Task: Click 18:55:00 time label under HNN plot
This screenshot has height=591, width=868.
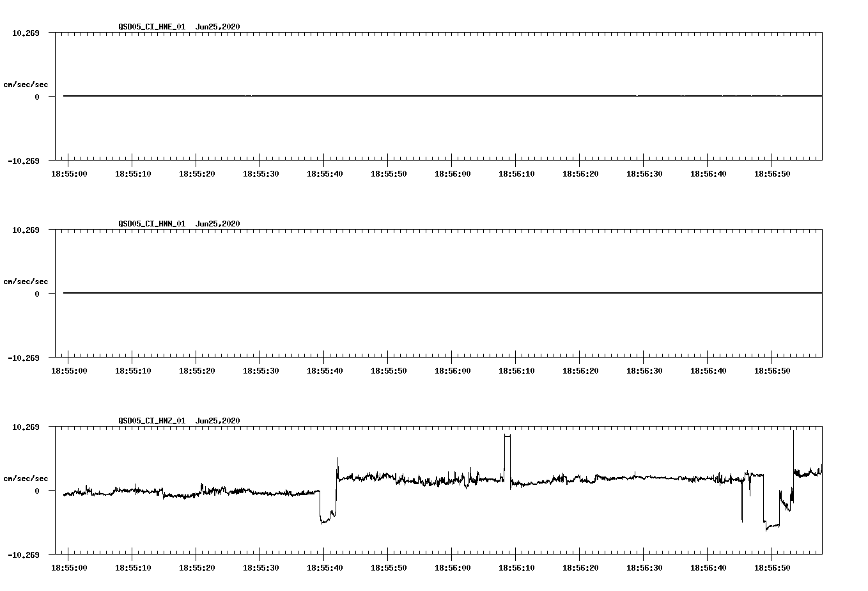Action: point(69,371)
